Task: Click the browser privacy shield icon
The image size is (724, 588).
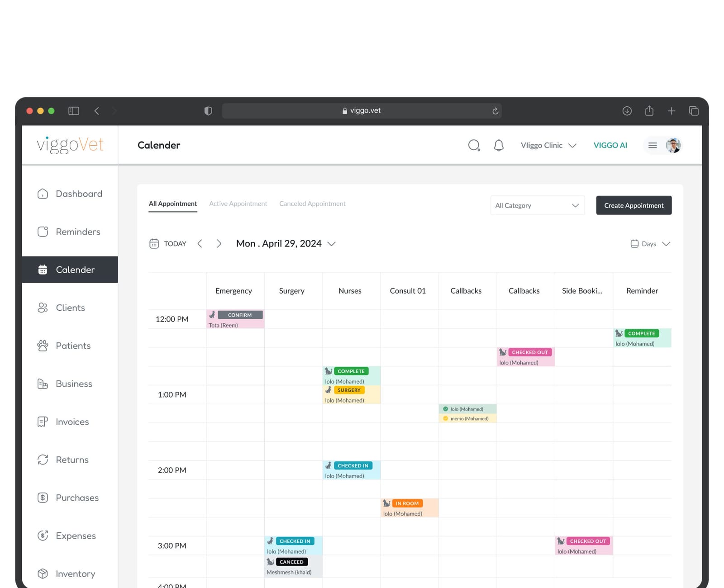Action: click(x=208, y=111)
